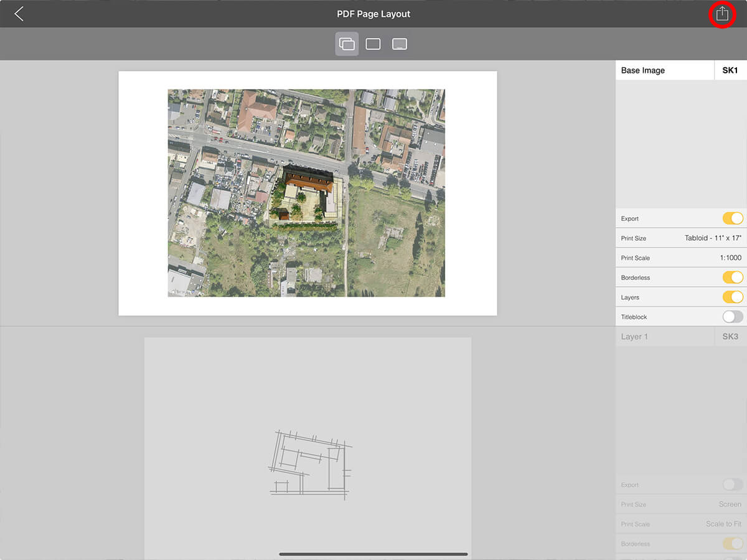The image size is (747, 560).
Task: Enable the Titleblock switch
Action: tap(732, 317)
